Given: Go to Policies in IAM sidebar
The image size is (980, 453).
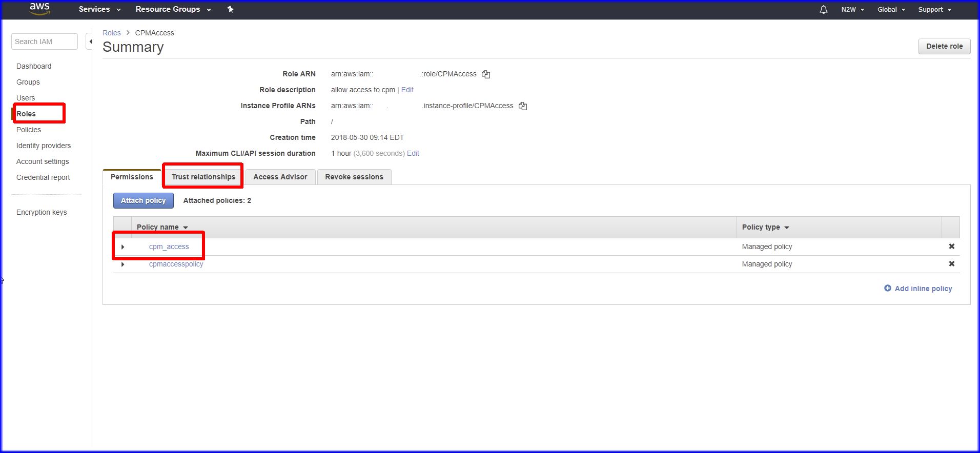Looking at the screenshot, I should 29,130.
